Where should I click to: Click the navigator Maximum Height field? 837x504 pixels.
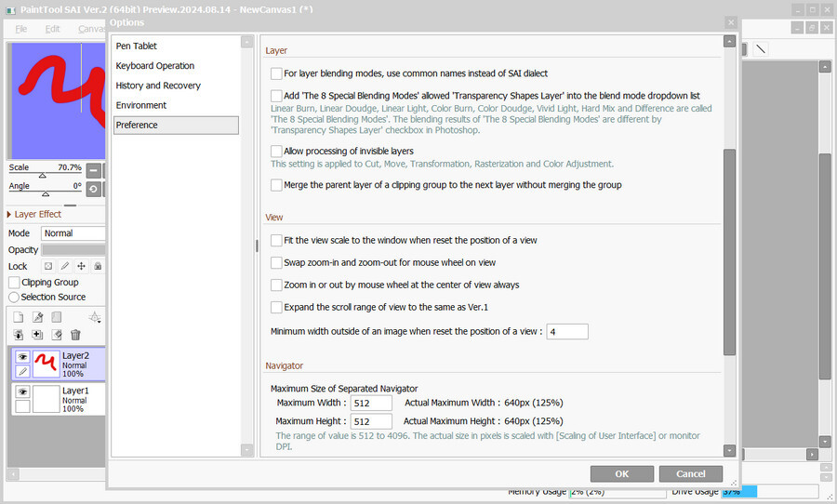(x=371, y=421)
